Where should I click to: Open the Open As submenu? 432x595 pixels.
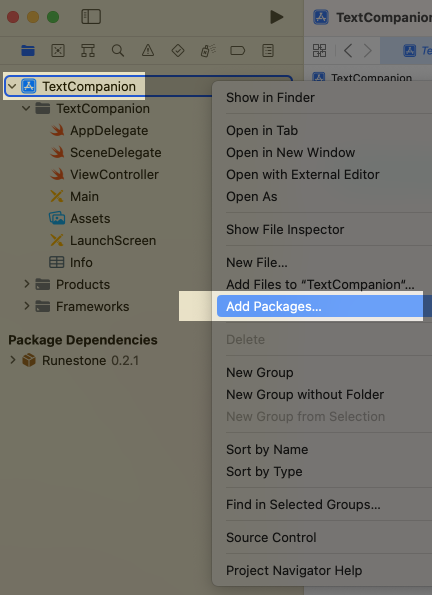tap(252, 197)
